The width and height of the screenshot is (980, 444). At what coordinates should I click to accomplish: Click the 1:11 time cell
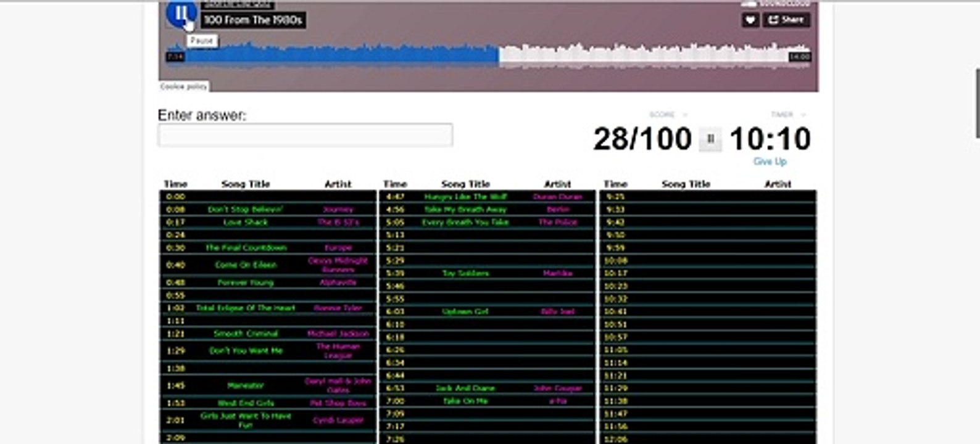coord(175,321)
